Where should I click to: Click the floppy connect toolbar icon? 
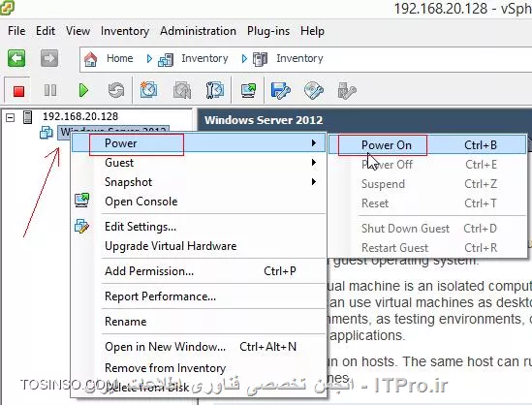[281, 90]
